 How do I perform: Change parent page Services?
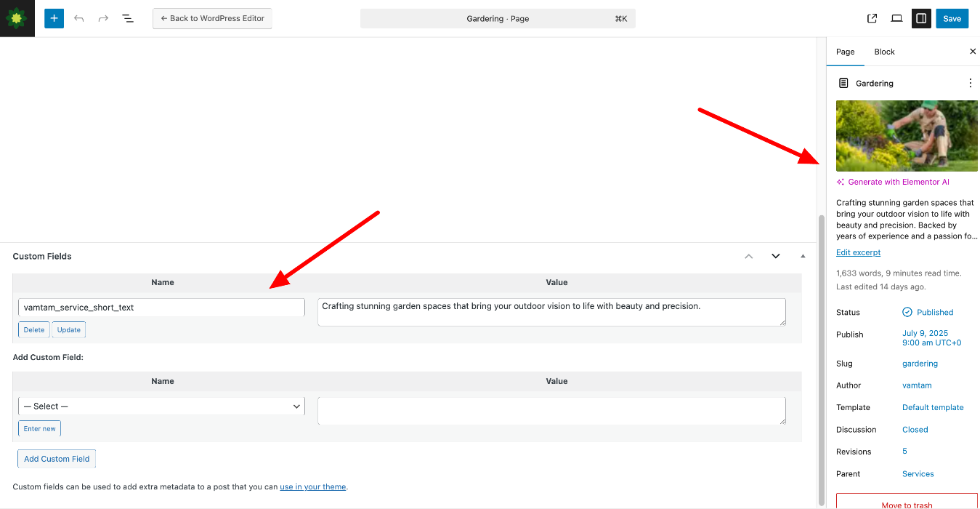click(x=918, y=474)
